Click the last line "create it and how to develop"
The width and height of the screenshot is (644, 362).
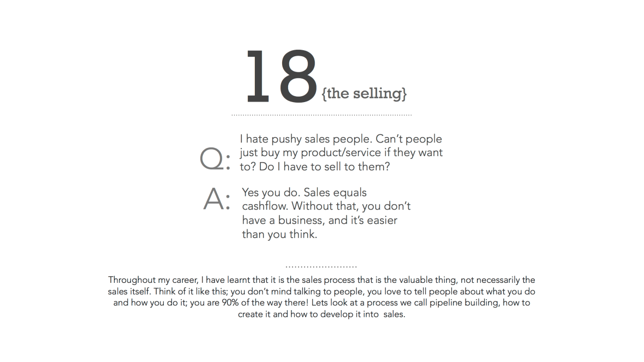click(295, 314)
